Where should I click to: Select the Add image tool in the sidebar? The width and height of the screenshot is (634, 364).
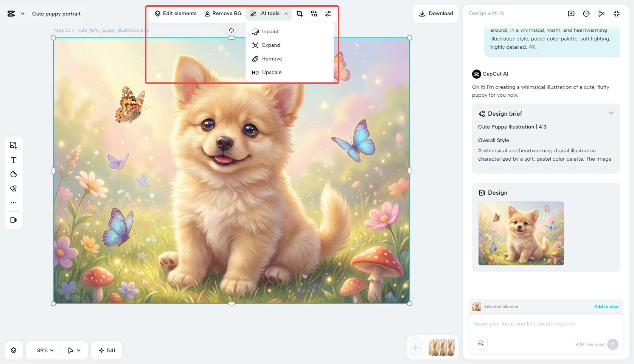tap(13, 145)
